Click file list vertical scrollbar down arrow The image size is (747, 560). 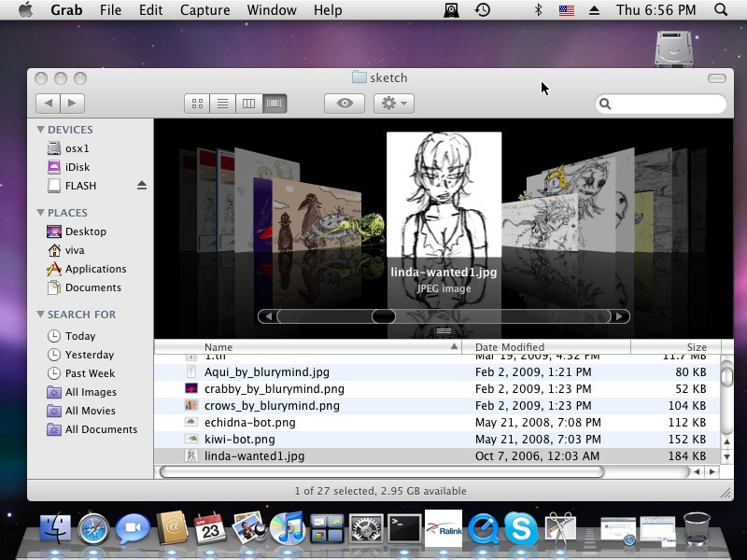(x=727, y=457)
